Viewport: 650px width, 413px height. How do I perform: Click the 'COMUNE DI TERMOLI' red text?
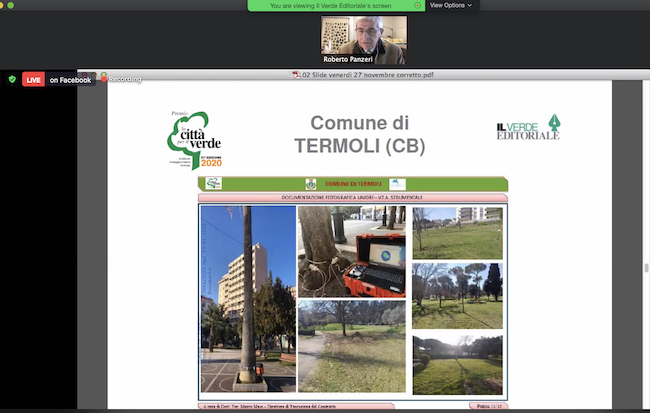pos(353,184)
